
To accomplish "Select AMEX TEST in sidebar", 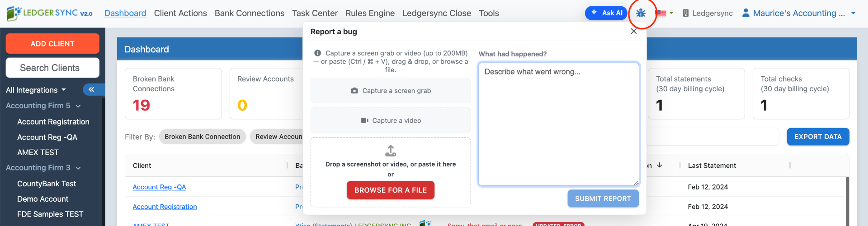I will (x=38, y=152).
